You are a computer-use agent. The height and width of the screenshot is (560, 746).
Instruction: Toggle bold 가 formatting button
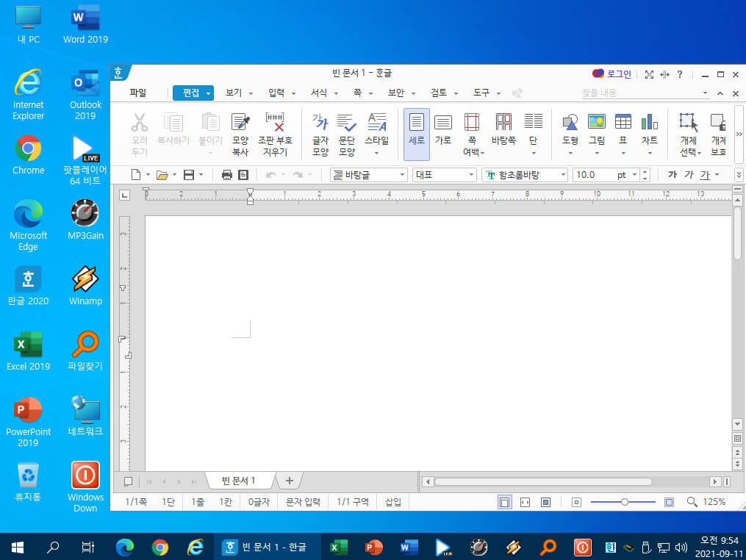[x=672, y=175]
